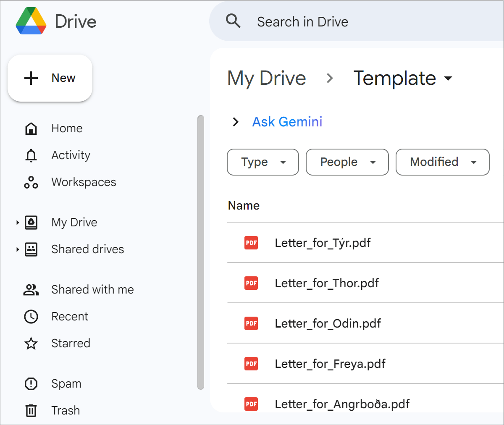Click the Activity bell icon

pos(31,155)
